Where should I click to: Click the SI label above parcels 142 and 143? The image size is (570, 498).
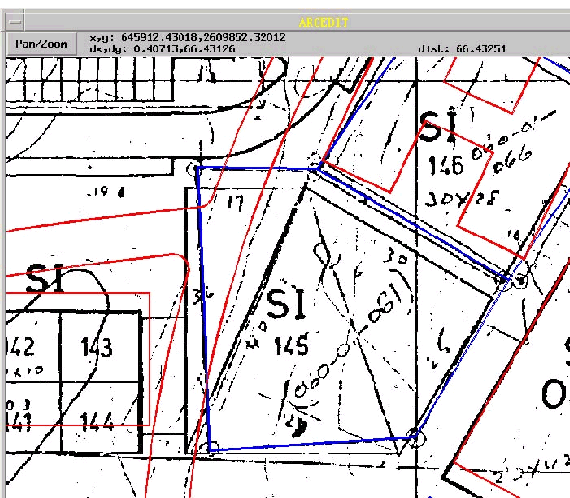point(45,278)
